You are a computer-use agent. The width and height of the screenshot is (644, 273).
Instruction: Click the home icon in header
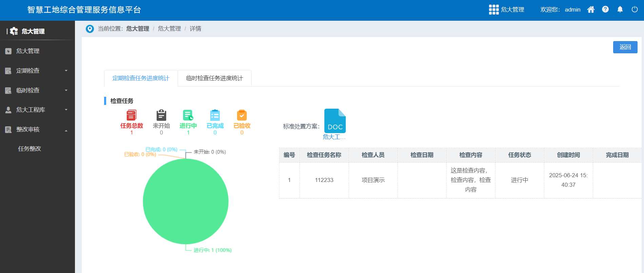pyautogui.click(x=591, y=10)
